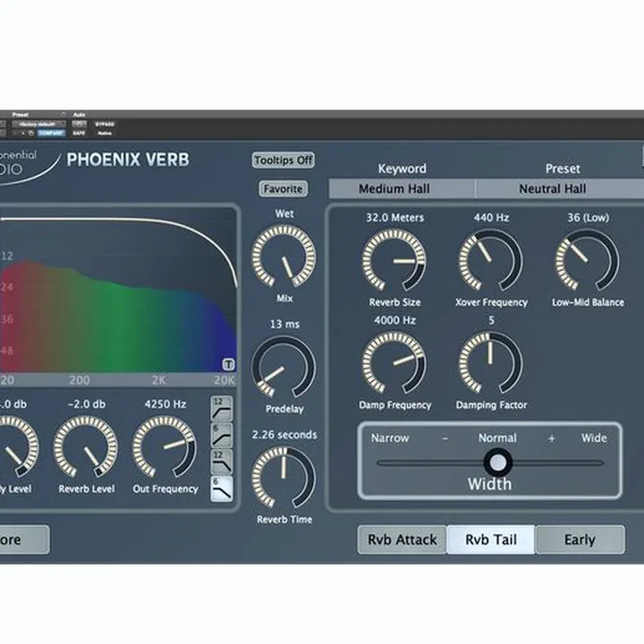Click the Reverb Level knob

[86, 448]
